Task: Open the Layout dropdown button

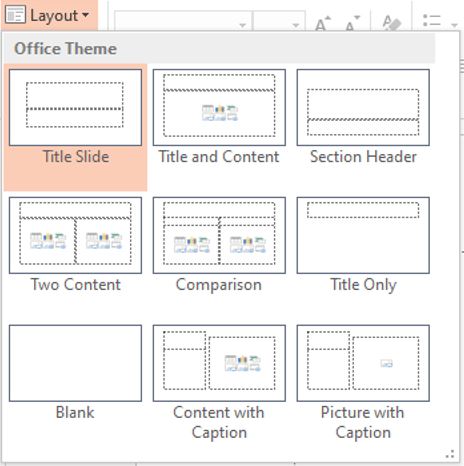Action: click(x=49, y=15)
